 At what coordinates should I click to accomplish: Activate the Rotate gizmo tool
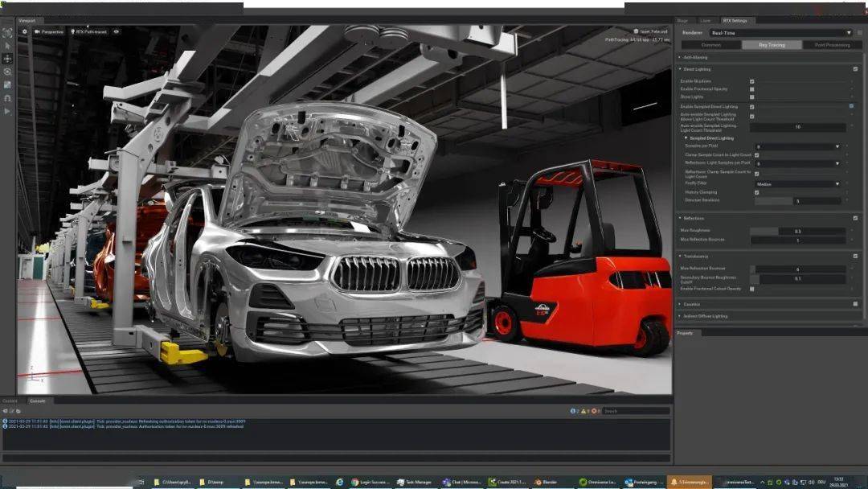(x=7, y=72)
